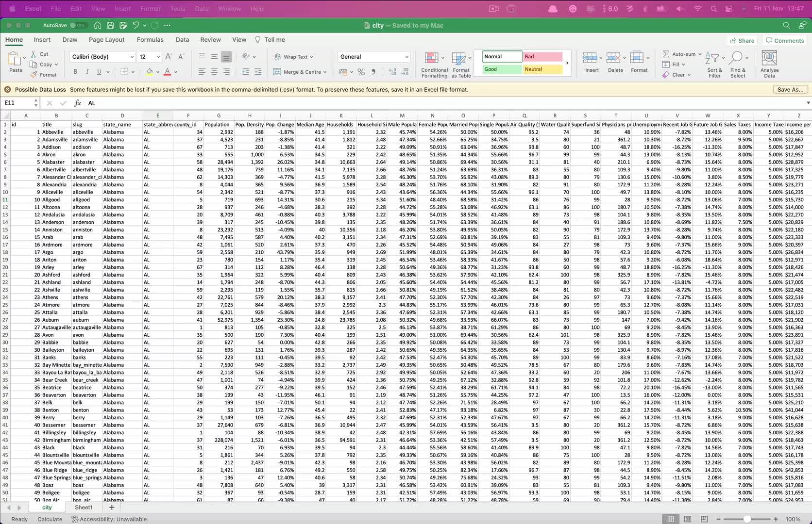Click the Tell me search box
812x524 pixels.
[x=270, y=40]
